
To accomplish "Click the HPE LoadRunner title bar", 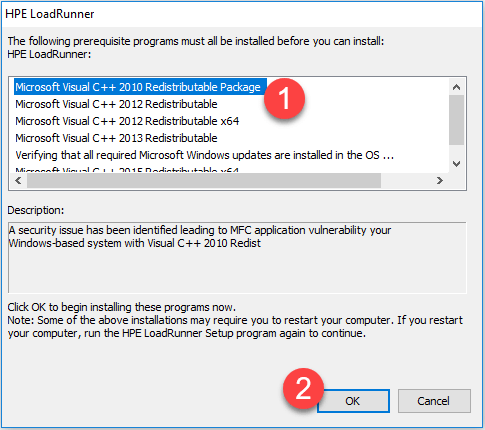I will coord(242,14).
